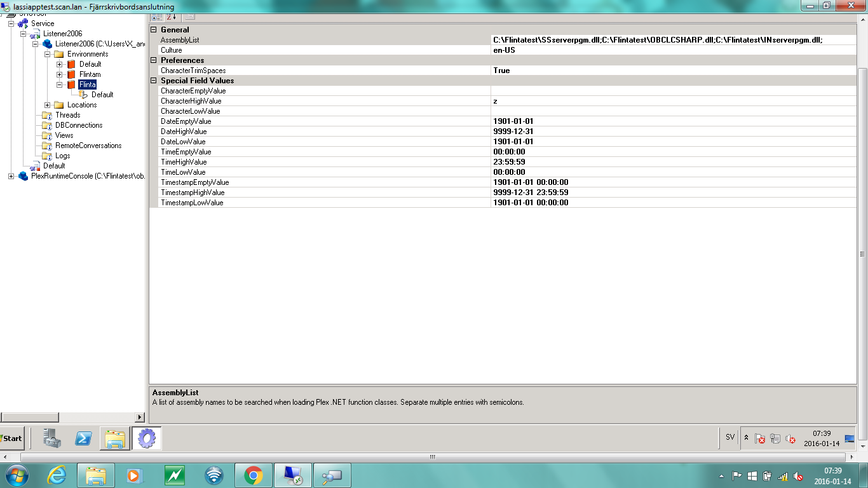Select the Views folder icon

(x=46, y=135)
